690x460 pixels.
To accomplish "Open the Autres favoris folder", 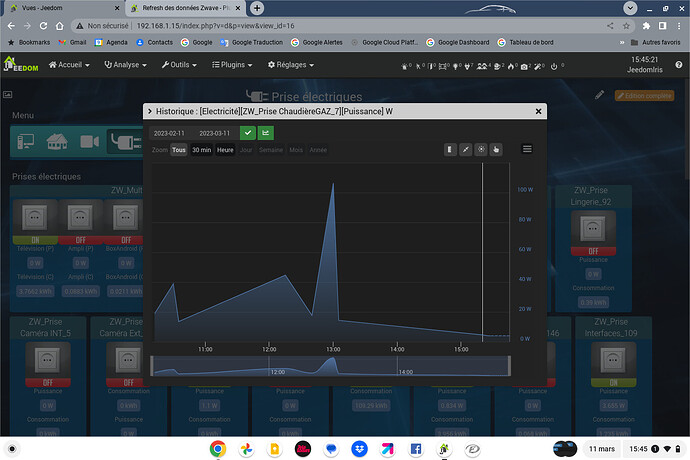I will tap(656, 42).
